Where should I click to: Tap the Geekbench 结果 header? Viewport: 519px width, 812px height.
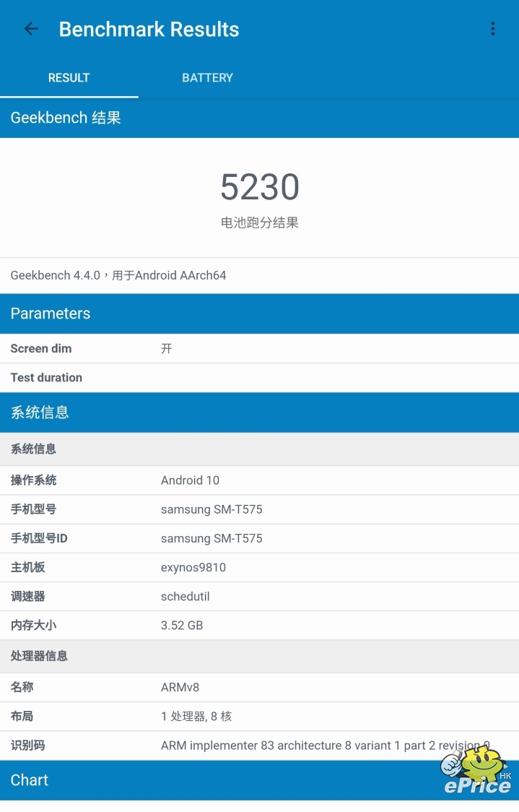click(259, 118)
